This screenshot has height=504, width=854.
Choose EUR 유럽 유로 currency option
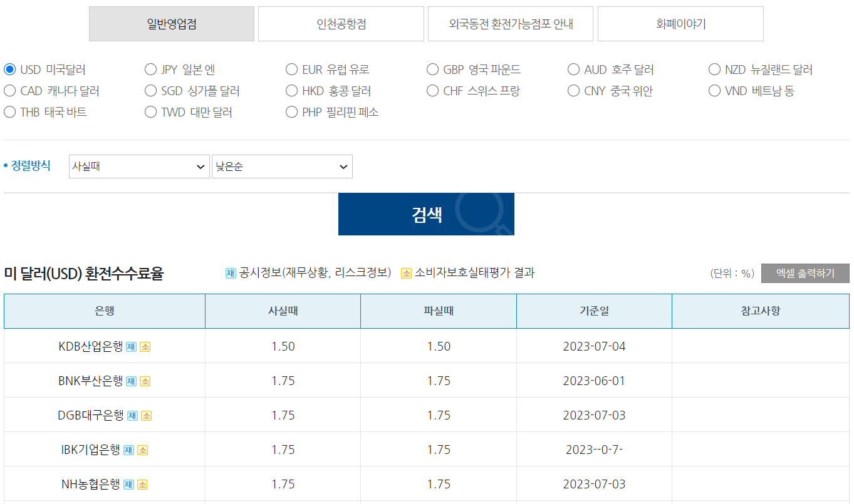(x=291, y=69)
